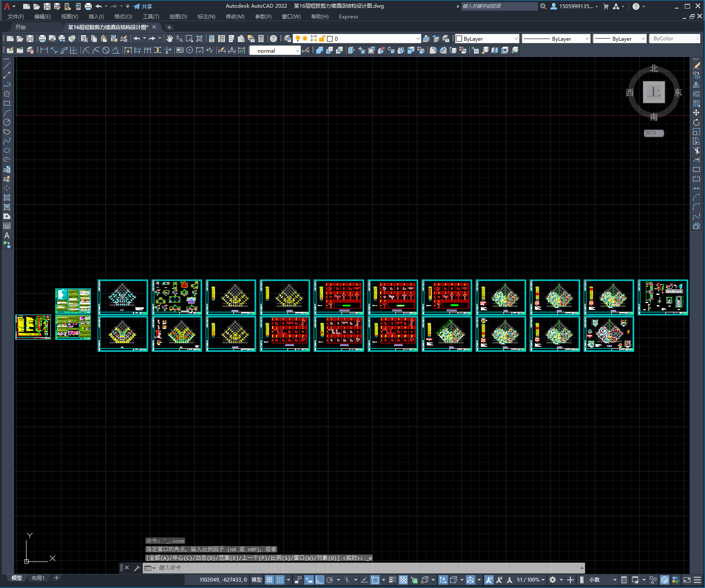
Task: Click the Make Object's Layer Current icon
Action: [x=426, y=39]
